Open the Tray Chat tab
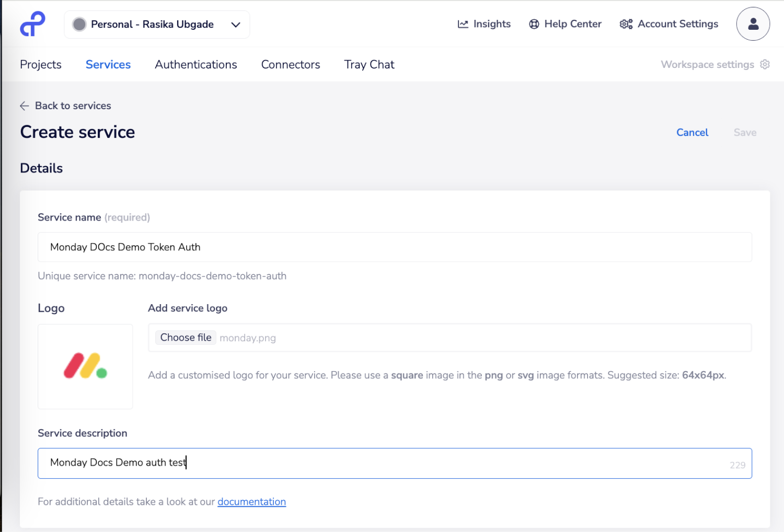The image size is (784, 532). coord(369,64)
